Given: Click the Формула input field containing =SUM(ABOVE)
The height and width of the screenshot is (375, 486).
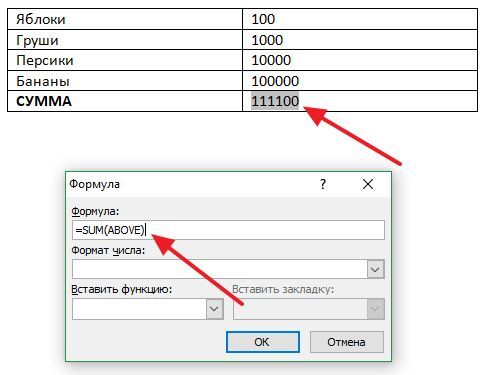Looking at the screenshot, I should tap(228, 230).
